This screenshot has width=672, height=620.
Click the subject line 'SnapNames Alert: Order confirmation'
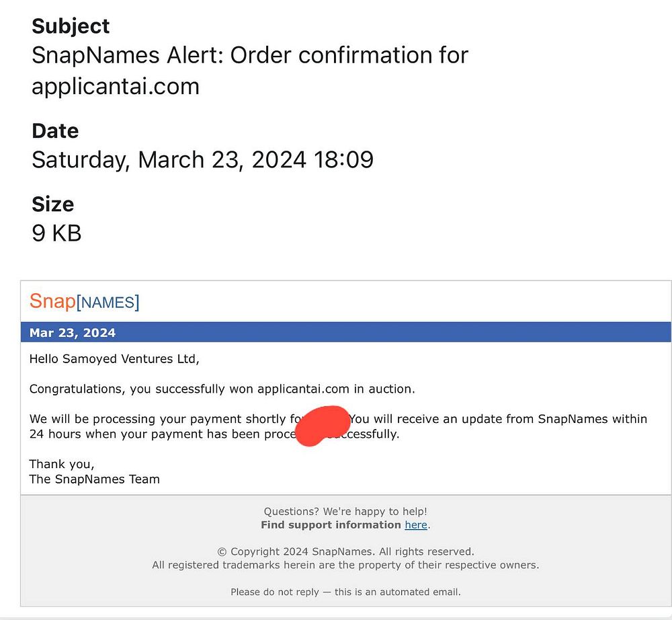point(250,55)
